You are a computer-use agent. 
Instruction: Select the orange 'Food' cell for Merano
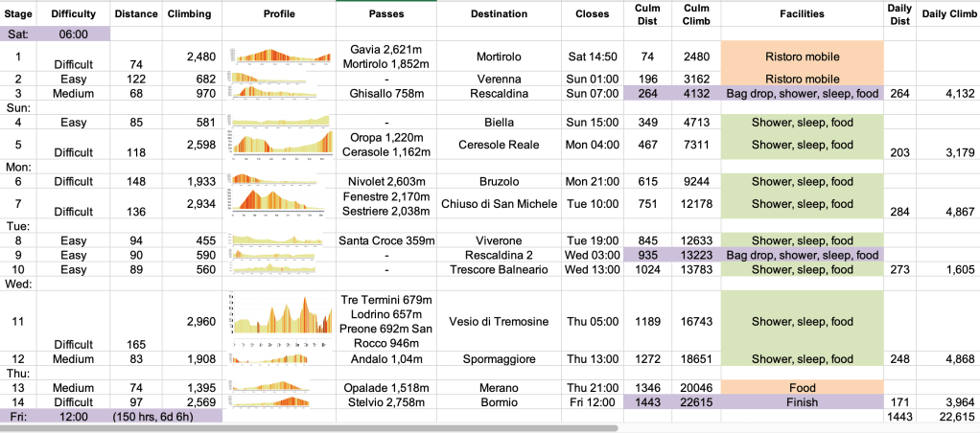(801, 385)
